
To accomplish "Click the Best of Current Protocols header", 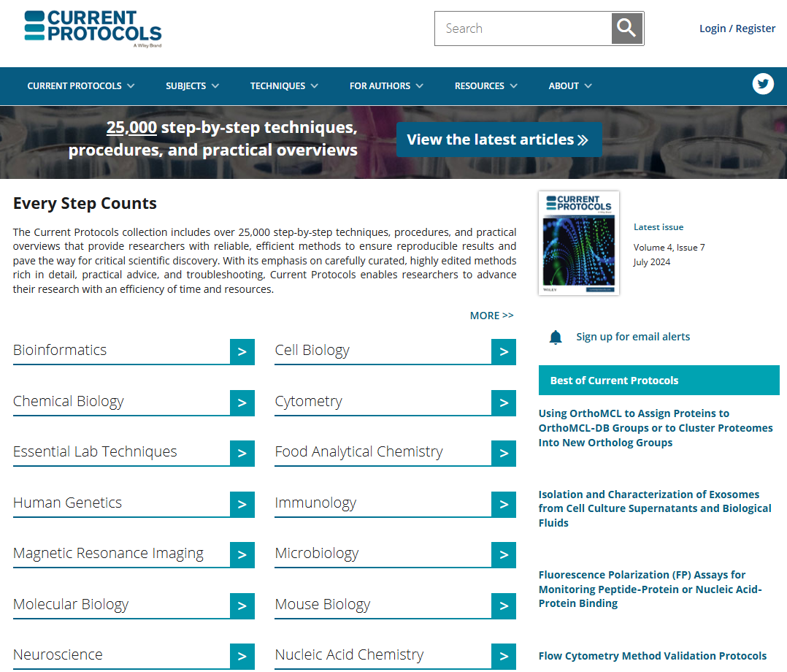I will click(x=659, y=381).
